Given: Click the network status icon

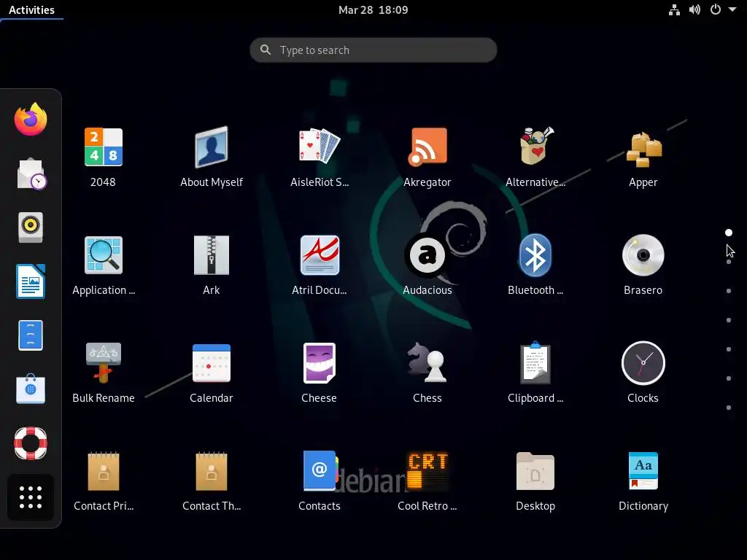Looking at the screenshot, I should click(x=674, y=10).
